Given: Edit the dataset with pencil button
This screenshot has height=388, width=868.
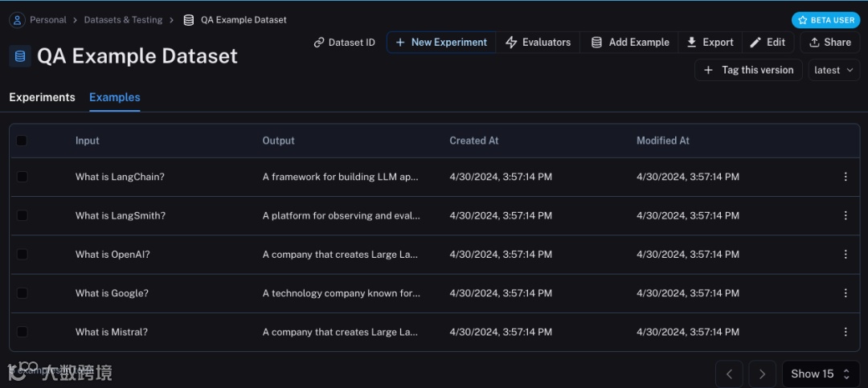Looking at the screenshot, I should coord(768,43).
